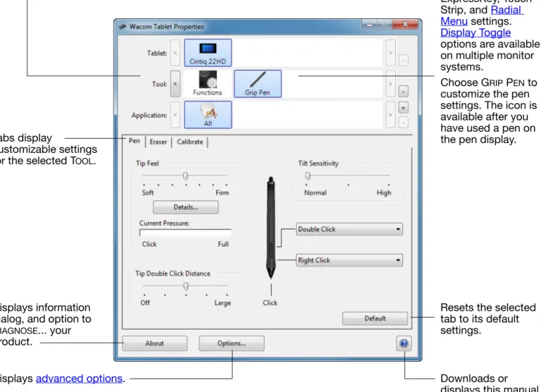Switch to the Calibrate tab
Image resolution: width=541 pixels, height=392 pixels.
coord(189,142)
